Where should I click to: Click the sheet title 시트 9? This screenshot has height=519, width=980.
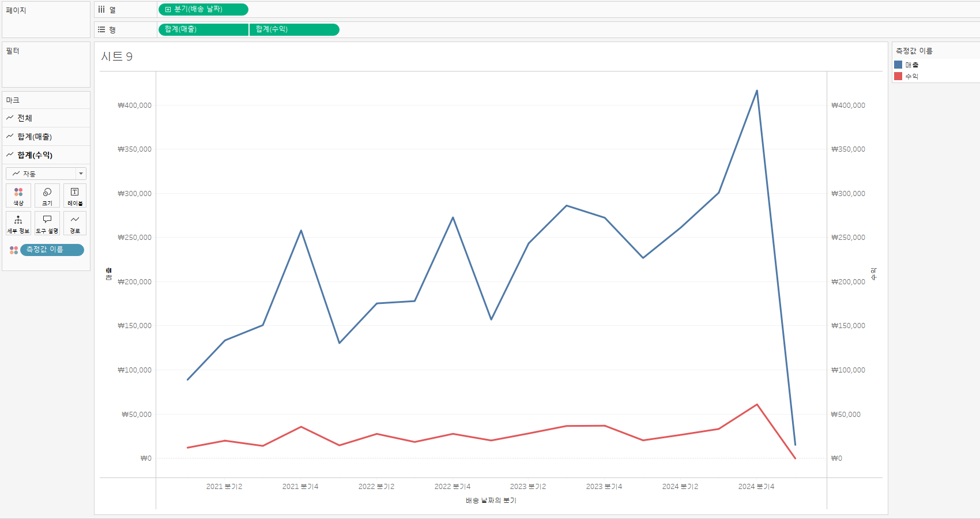pyautogui.click(x=117, y=57)
